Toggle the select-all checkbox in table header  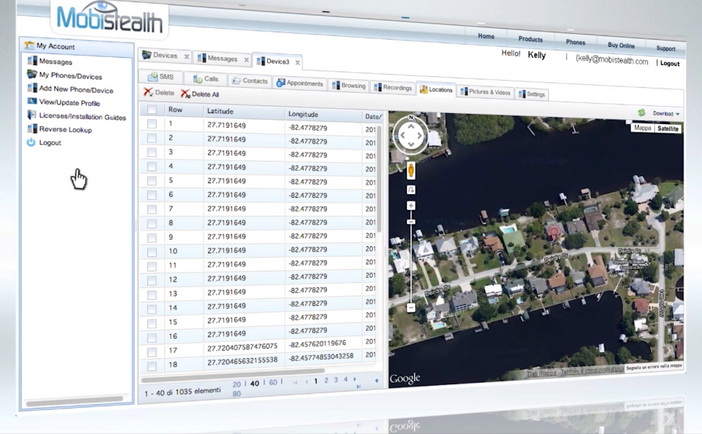tap(151, 109)
